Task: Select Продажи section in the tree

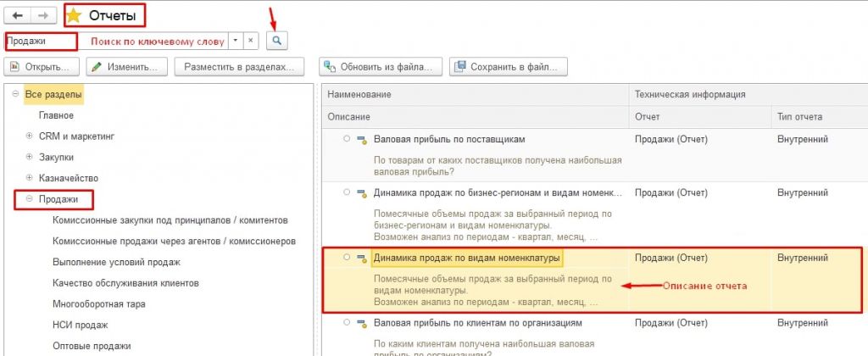Action: click(58, 199)
